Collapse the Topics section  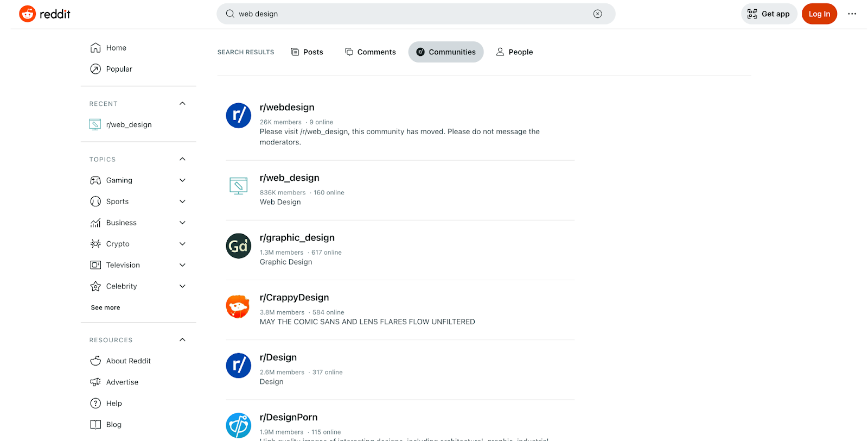(x=182, y=159)
